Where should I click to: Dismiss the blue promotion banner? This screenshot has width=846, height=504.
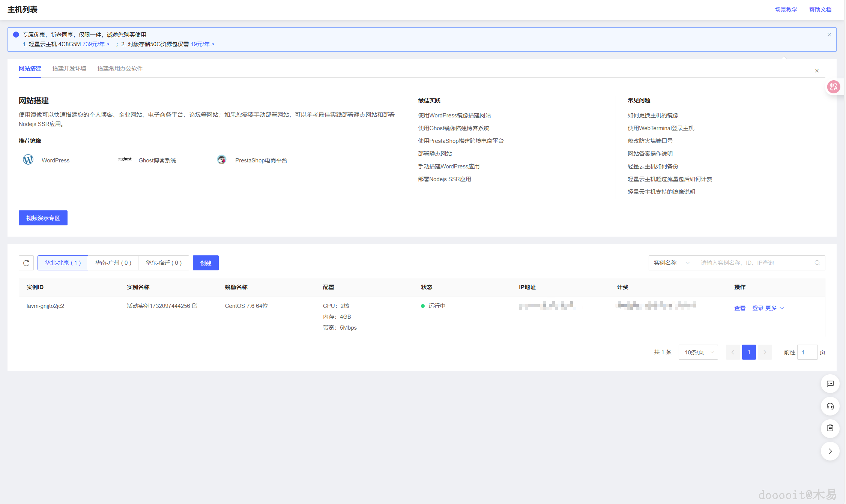click(829, 35)
